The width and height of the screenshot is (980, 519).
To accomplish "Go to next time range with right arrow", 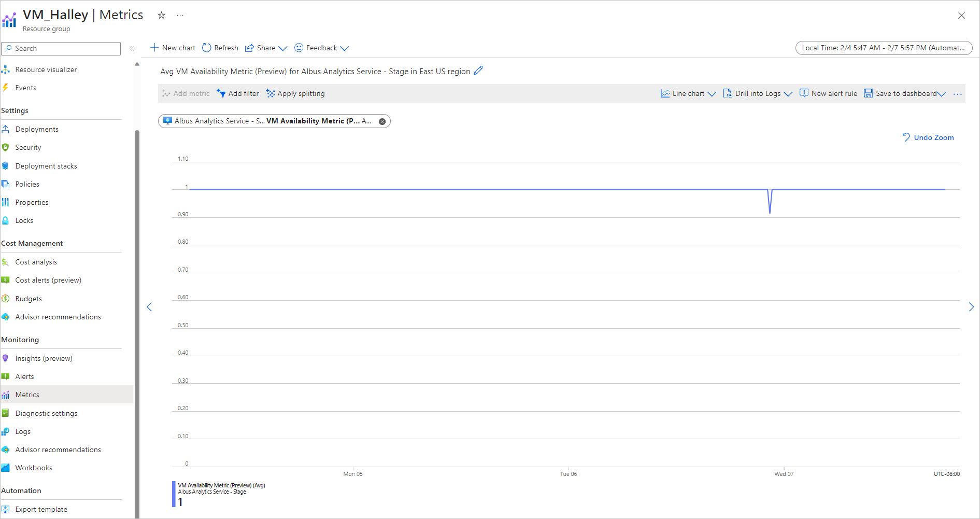I will (x=971, y=307).
